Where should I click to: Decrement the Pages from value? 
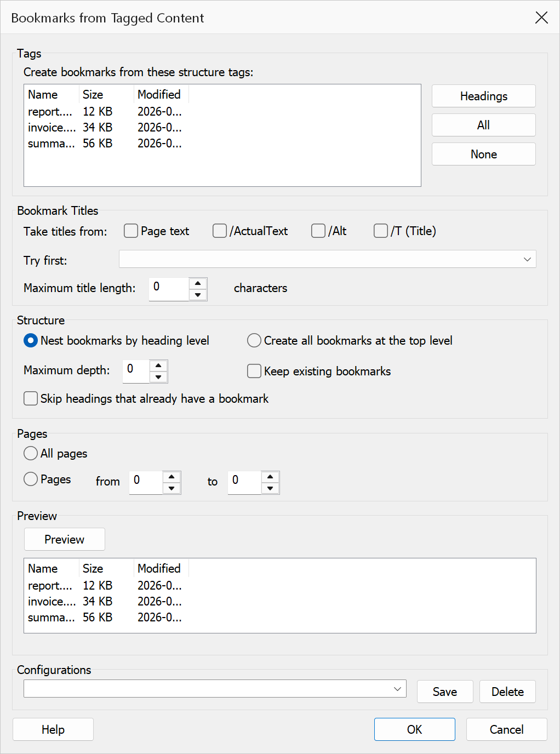tap(172, 488)
